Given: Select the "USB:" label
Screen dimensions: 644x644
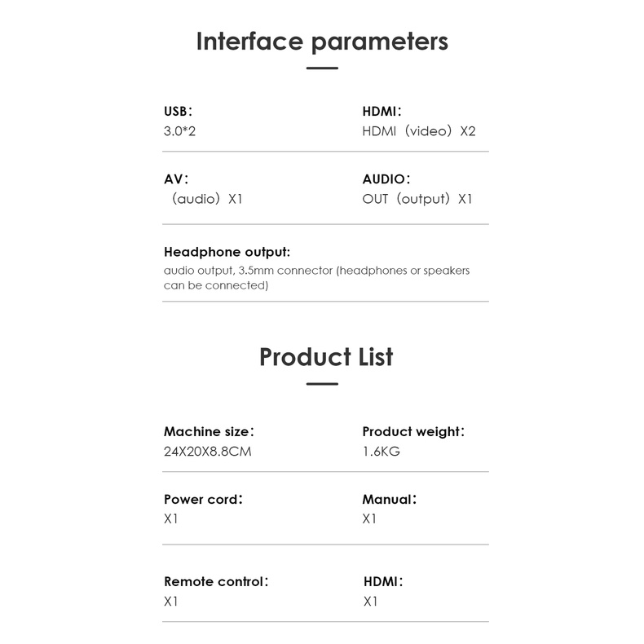Looking at the screenshot, I should pyautogui.click(x=178, y=112).
